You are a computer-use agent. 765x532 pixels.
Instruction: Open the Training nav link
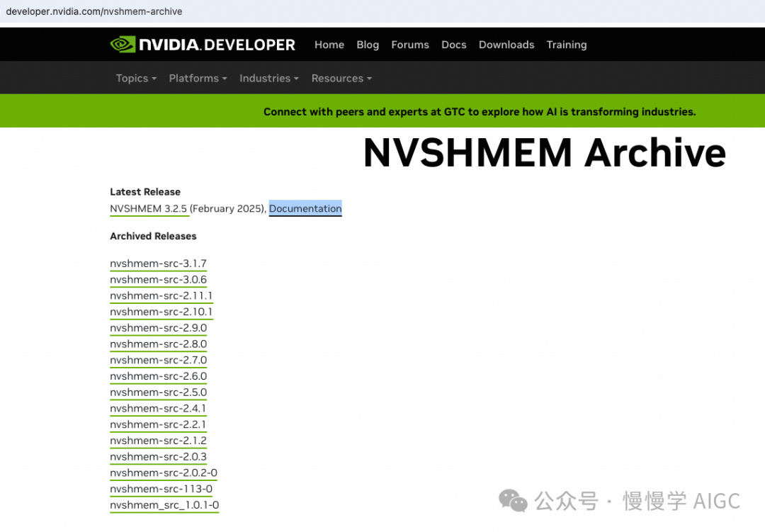click(567, 45)
